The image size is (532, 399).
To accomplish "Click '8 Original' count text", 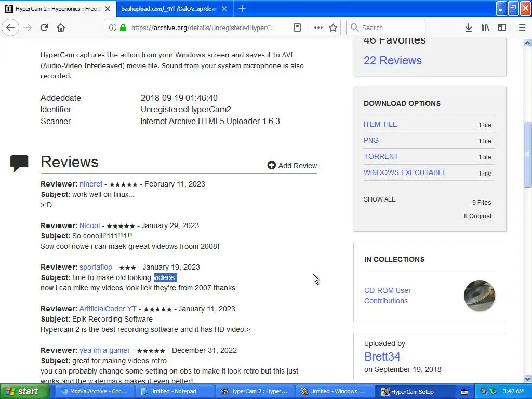I will pyautogui.click(x=477, y=216).
